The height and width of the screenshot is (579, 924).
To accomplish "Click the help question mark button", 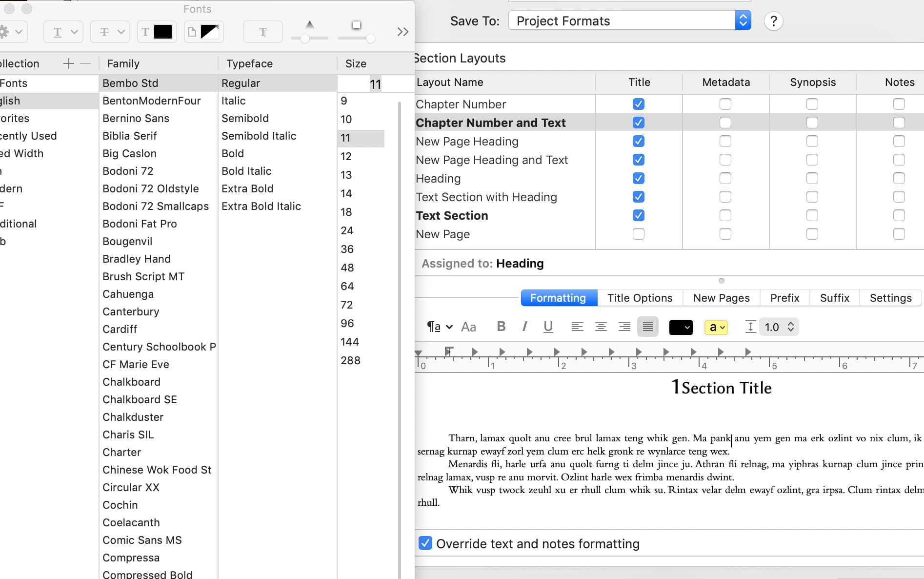I will point(773,21).
